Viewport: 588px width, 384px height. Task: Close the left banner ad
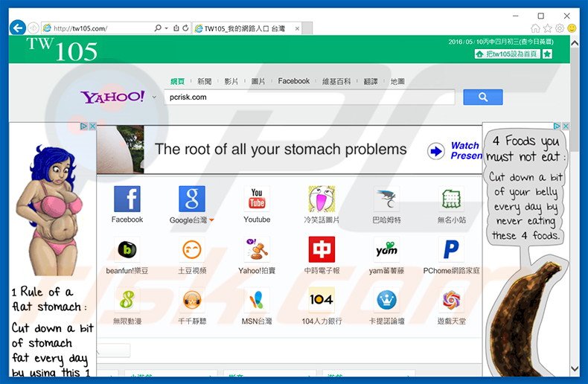[x=92, y=126]
